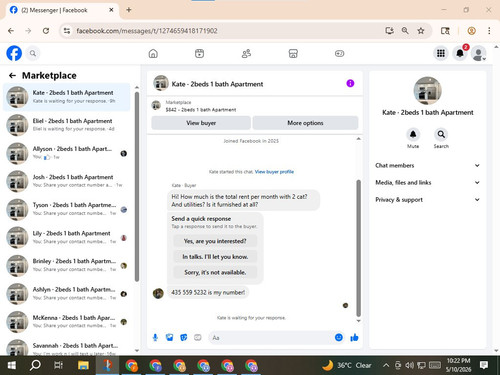Open the Facebook menu grid icon
Screen dimensions: 500x375
[441, 53]
